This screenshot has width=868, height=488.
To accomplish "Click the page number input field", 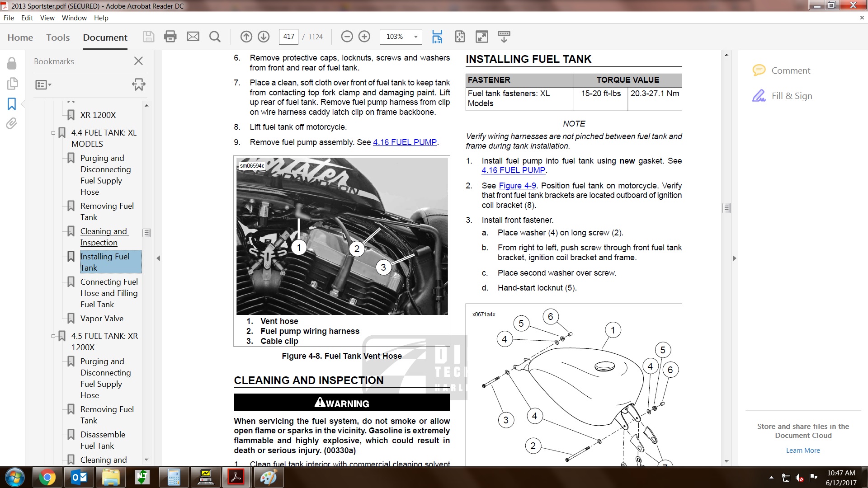I will point(288,37).
